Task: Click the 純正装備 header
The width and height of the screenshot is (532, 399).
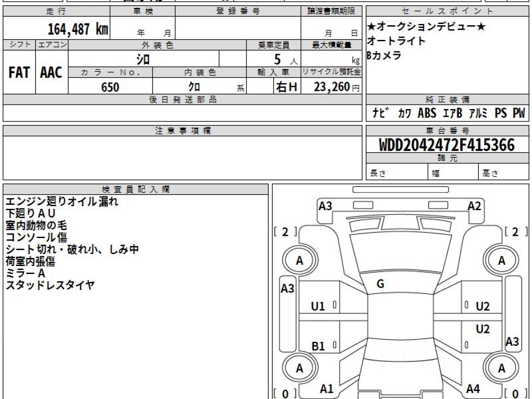Action: 447,100
